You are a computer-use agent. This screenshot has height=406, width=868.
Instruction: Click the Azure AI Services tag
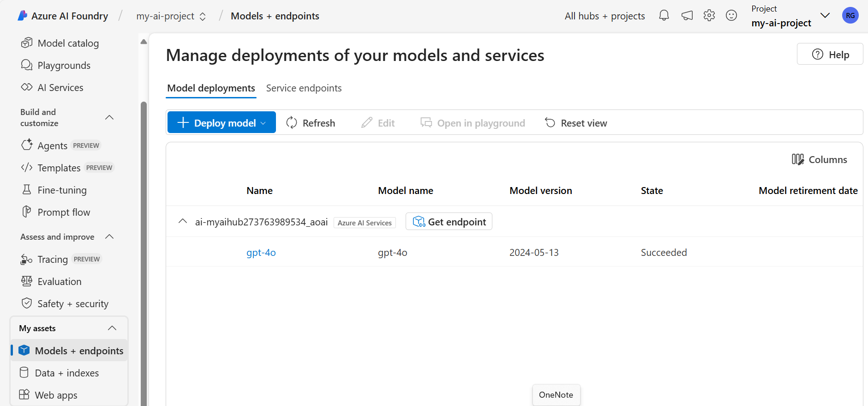click(x=365, y=223)
